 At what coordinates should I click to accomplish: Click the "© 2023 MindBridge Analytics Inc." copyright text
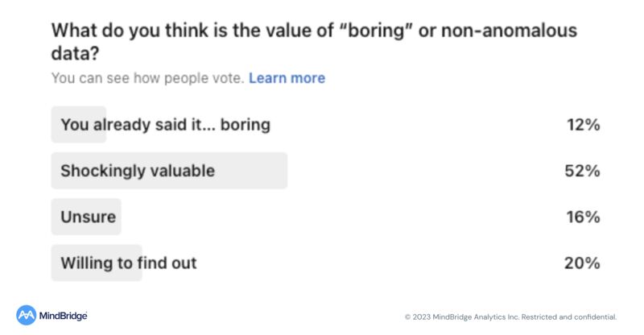(462, 317)
